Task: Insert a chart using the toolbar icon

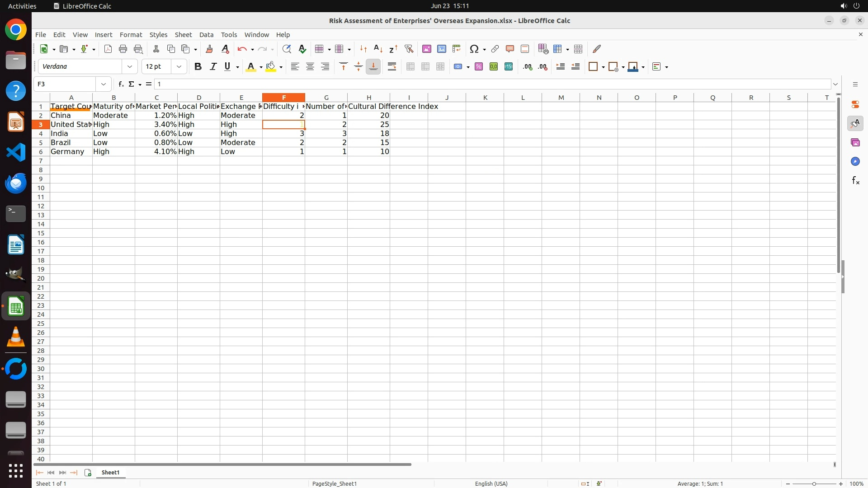Action: 442,49
